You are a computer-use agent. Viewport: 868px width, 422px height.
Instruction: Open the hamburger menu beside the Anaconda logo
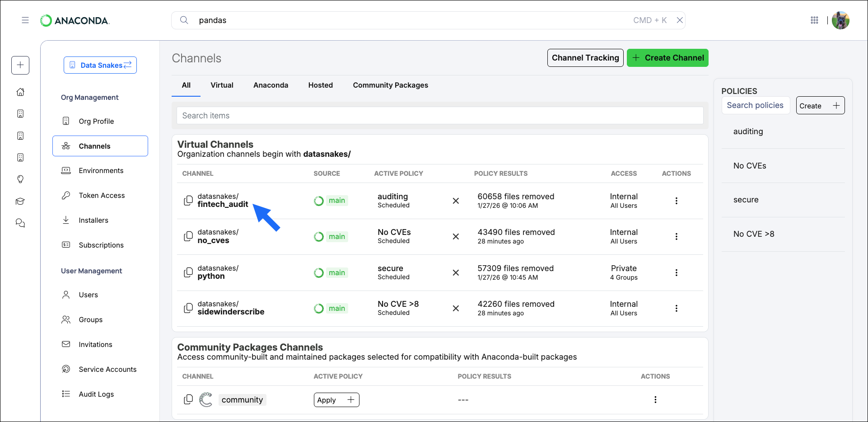click(25, 20)
